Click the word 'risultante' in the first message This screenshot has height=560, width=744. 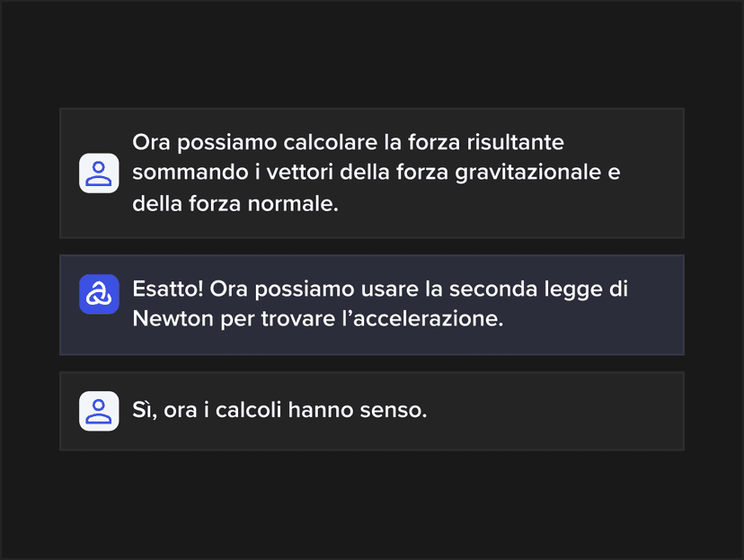[x=516, y=142]
